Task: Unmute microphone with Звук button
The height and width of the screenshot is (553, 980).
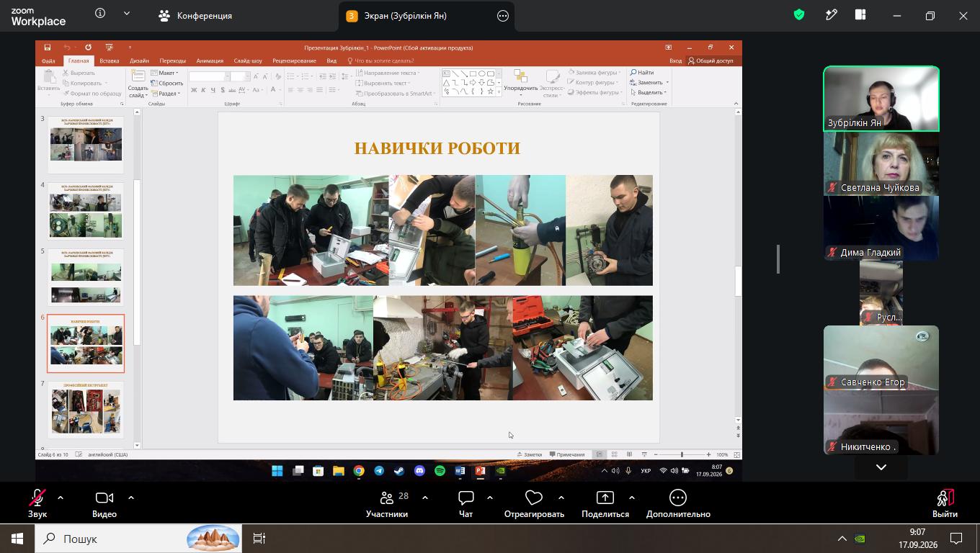Action: (37, 504)
